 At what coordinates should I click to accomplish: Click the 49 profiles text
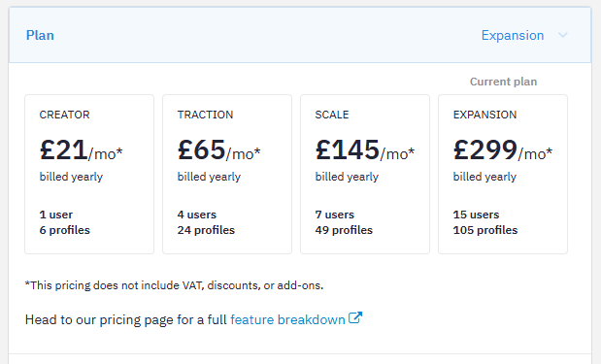[x=344, y=230]
